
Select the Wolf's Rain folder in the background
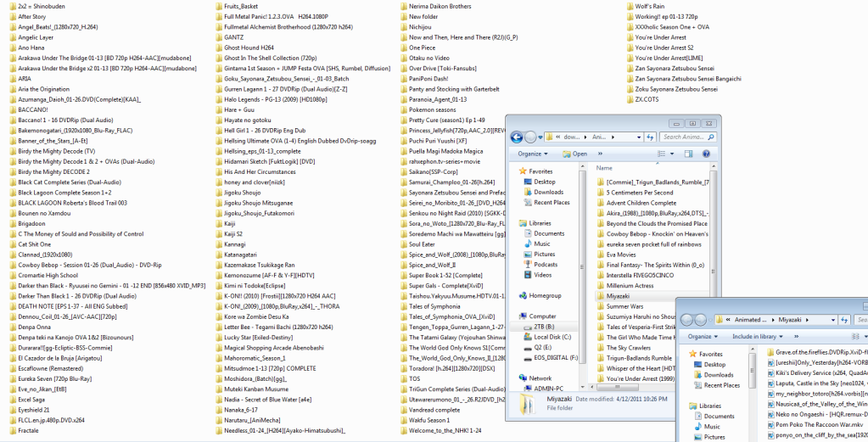tap(646, 6)
